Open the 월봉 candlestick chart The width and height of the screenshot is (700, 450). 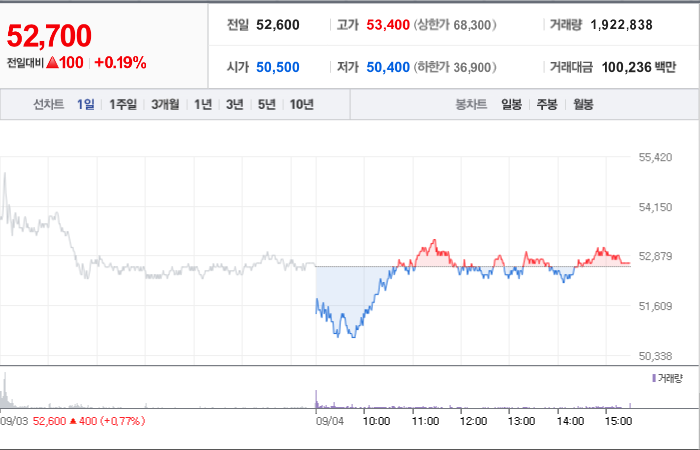583,105
